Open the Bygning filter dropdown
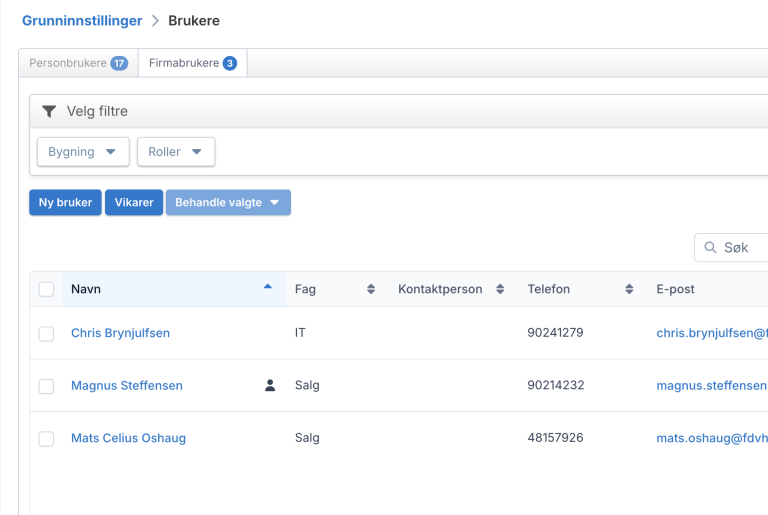Image resolution: width=768 pixels, height=515 pixels. coord(83,152)
